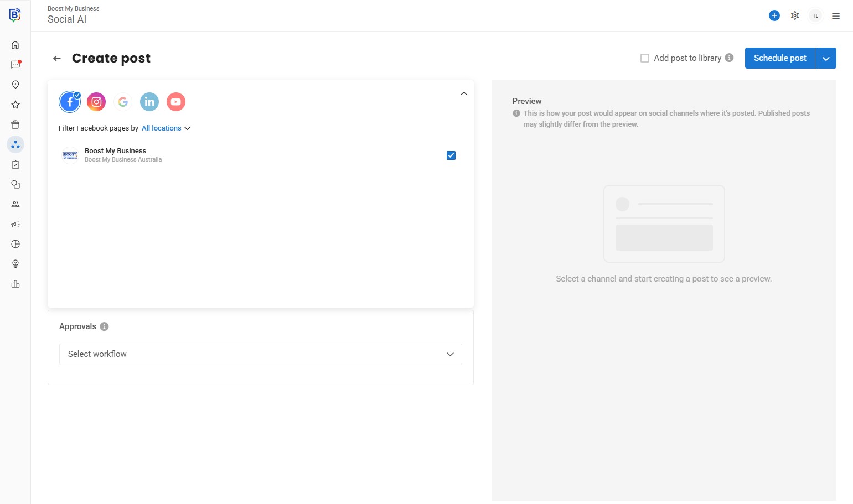The height and width of the screenshot is (504, 853).
Task: Collapse the channel selection panel
Action: tap(464, 93)
